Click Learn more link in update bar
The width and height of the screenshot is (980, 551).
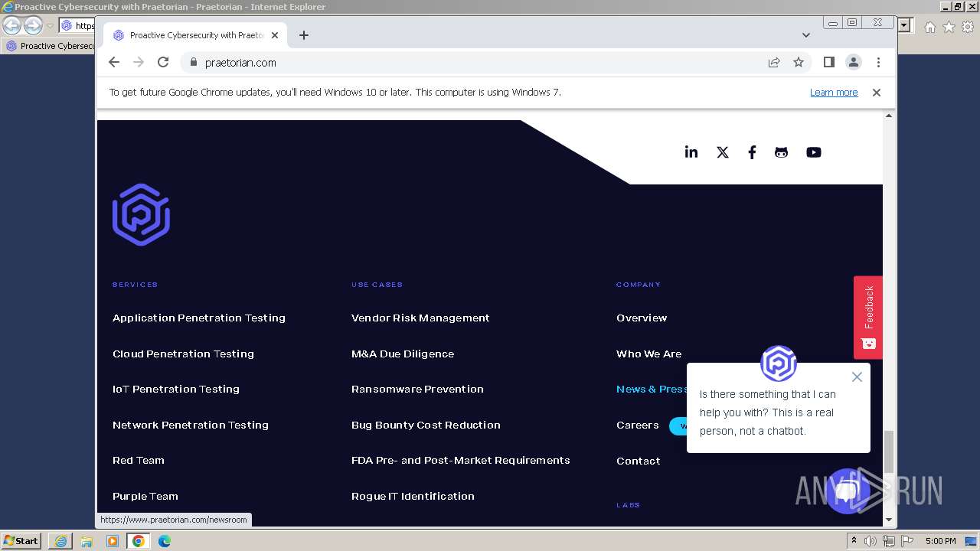point(834,92)
